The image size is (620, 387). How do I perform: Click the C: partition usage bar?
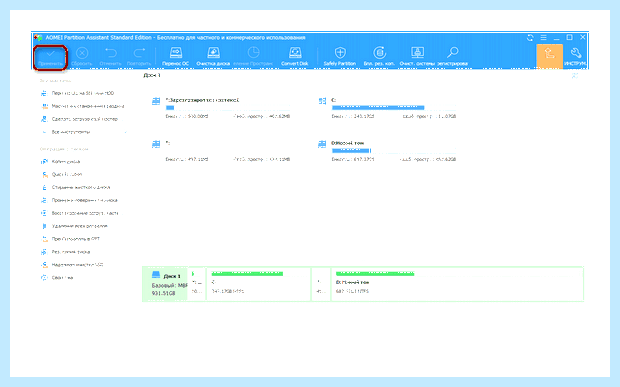click(394, 108)
